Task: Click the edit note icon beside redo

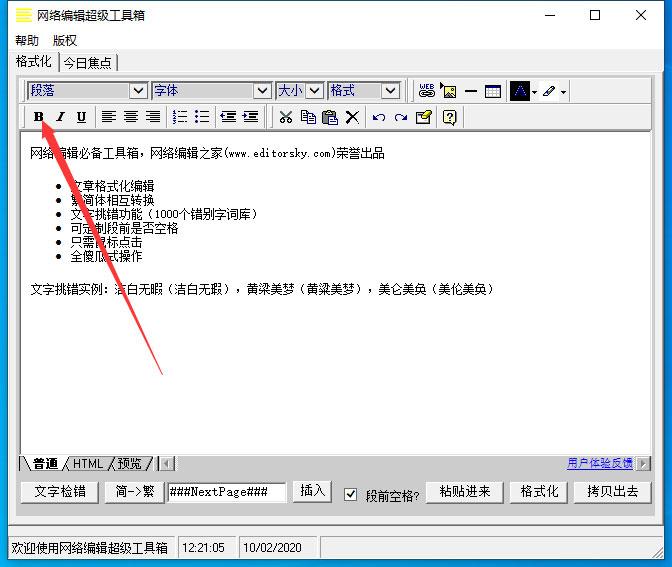Action: click(x=423, y=117)
